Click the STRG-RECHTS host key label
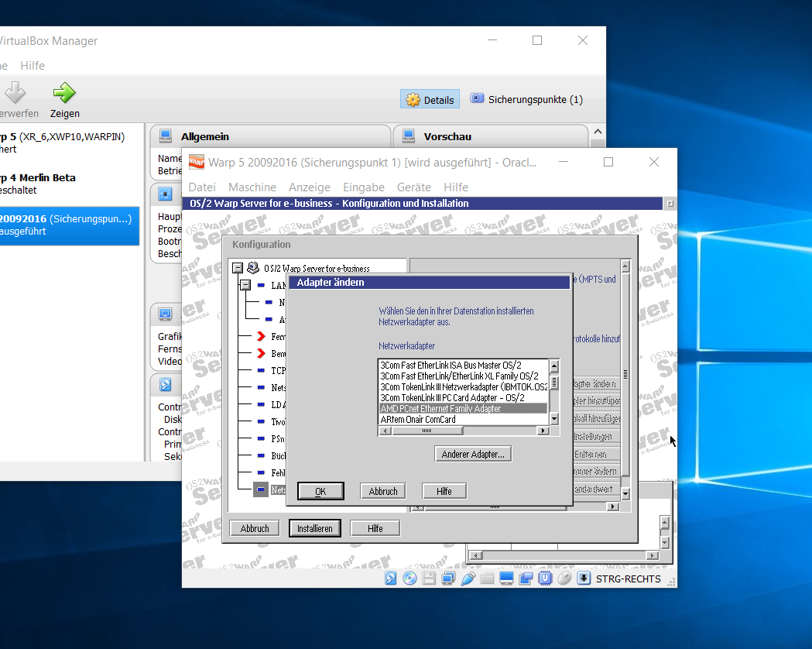This screenshot has height=649, width=812. tap(629, 579)
